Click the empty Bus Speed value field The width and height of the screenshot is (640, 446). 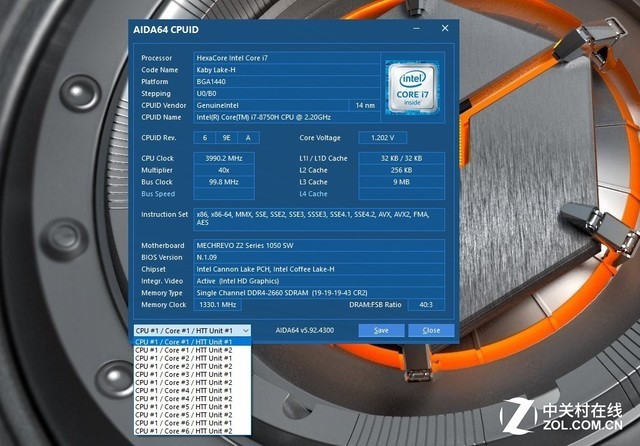tap(224, 194)
